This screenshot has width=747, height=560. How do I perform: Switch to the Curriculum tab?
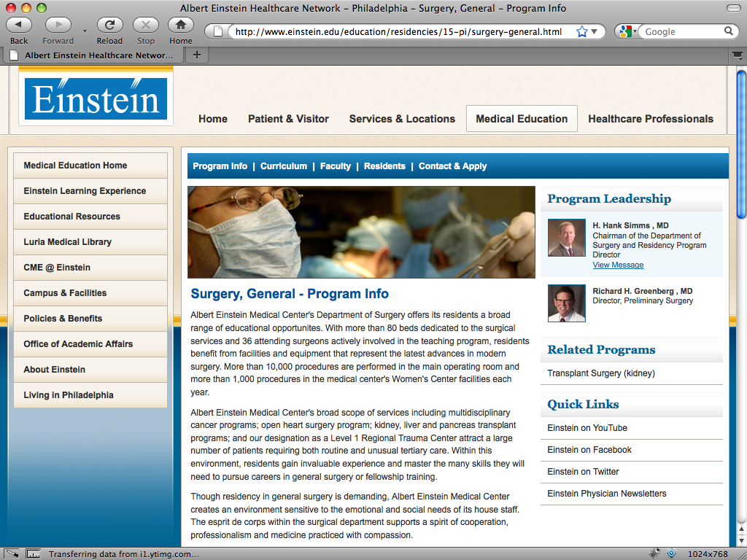284,166
